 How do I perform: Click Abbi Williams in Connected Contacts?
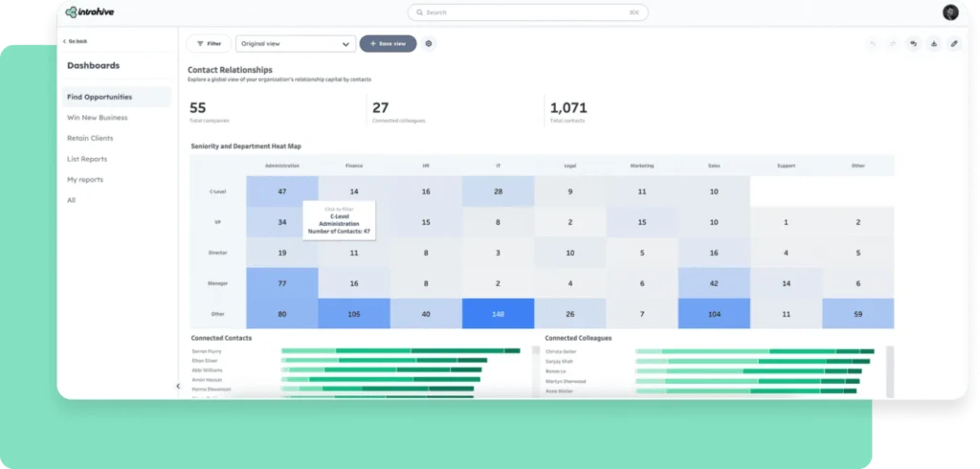[207, 369]
